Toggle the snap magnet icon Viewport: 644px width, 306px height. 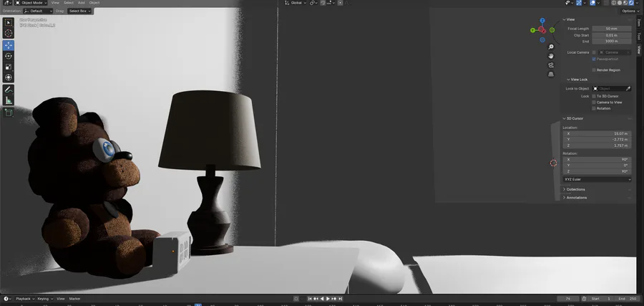click(x=323, y=2)
